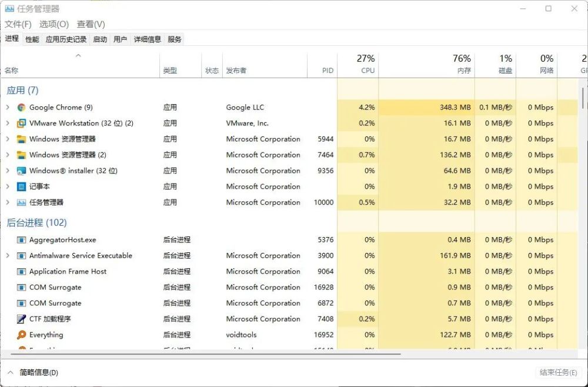Click the VMware Workstation process icon
This screenshot has width=588, height=387.
pyautogui.click(x=21, y=124)
